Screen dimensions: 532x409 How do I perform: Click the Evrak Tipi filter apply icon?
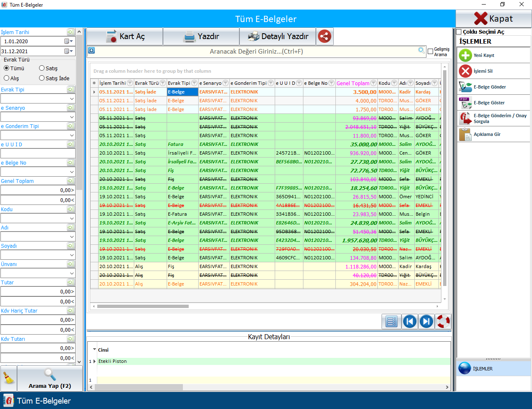pos(71,89)
